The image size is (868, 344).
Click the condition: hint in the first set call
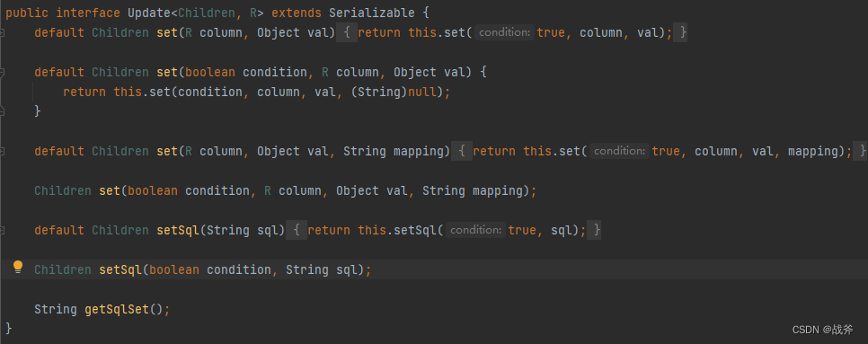tap(504, 32)
